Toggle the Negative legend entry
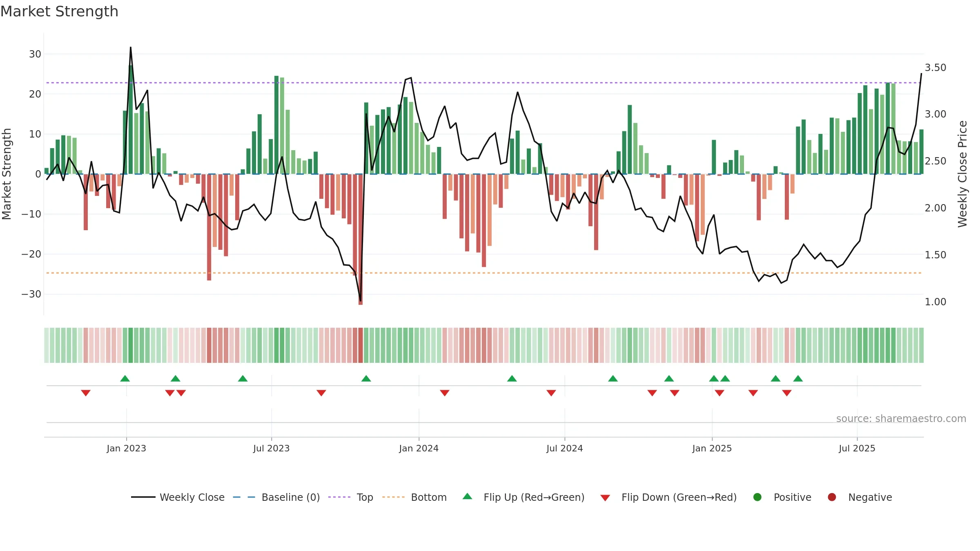The image size is (980, 551). pyautogui.click(x=860, y=497)
